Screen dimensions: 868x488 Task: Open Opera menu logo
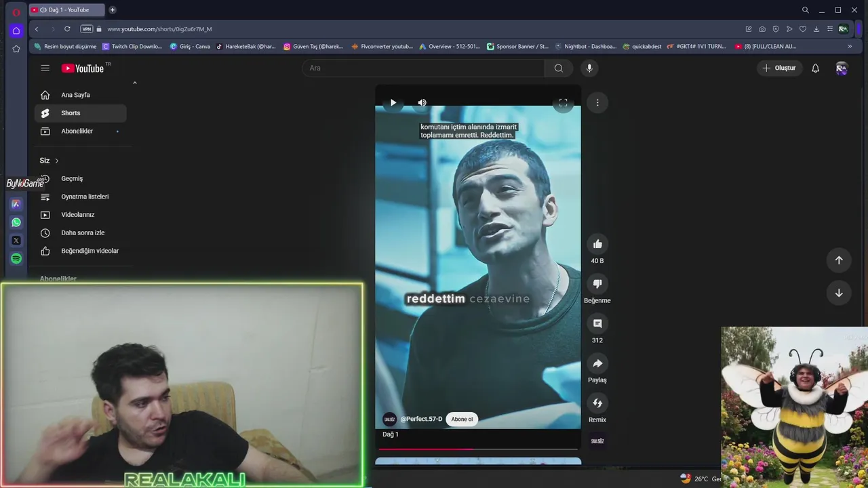16,12
